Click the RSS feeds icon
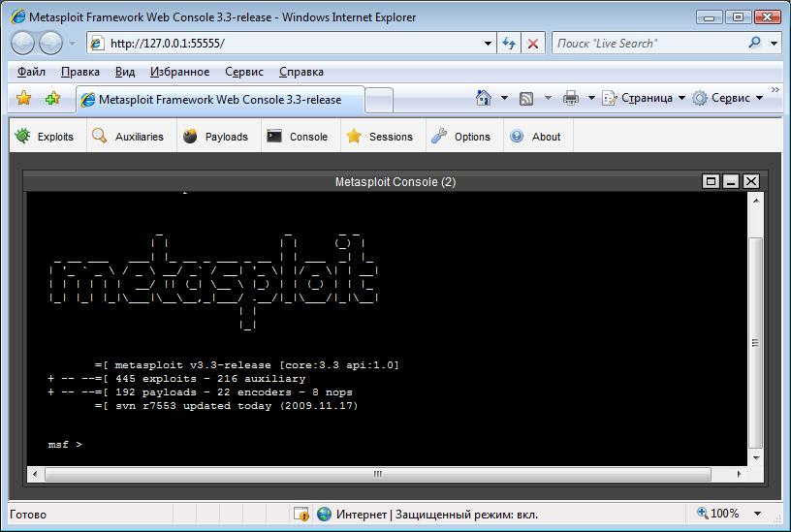791x532 pixels. tap(526, 98)
